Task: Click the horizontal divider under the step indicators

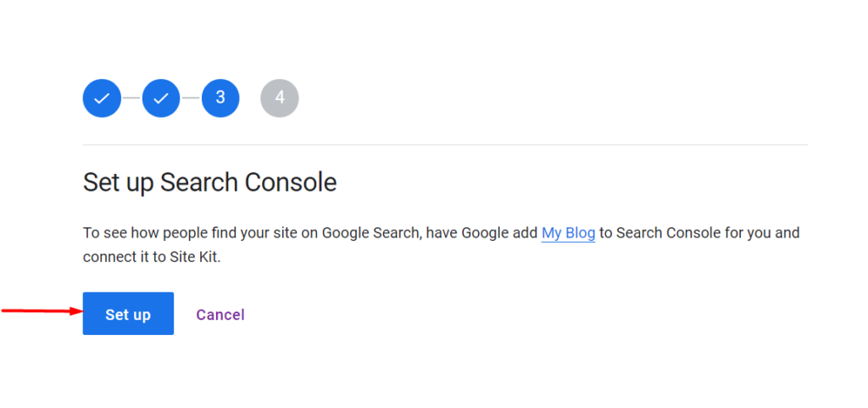Action: click(x=445, y=145)
